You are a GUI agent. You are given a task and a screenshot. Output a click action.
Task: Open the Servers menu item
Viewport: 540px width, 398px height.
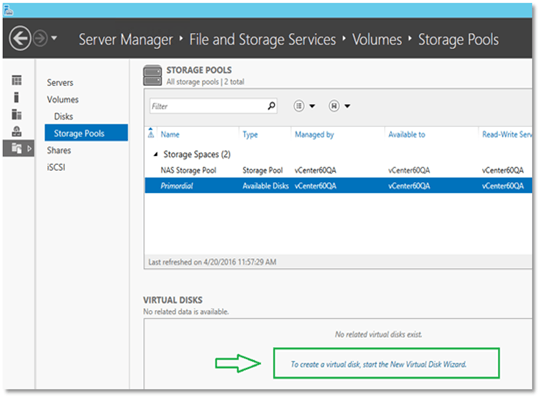click(60, 83)
